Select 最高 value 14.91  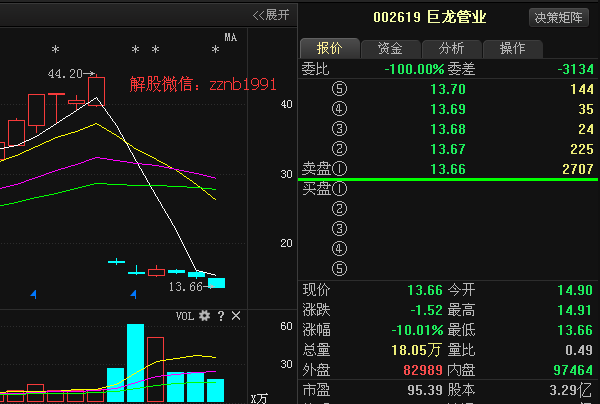click(x=575, y=310)
